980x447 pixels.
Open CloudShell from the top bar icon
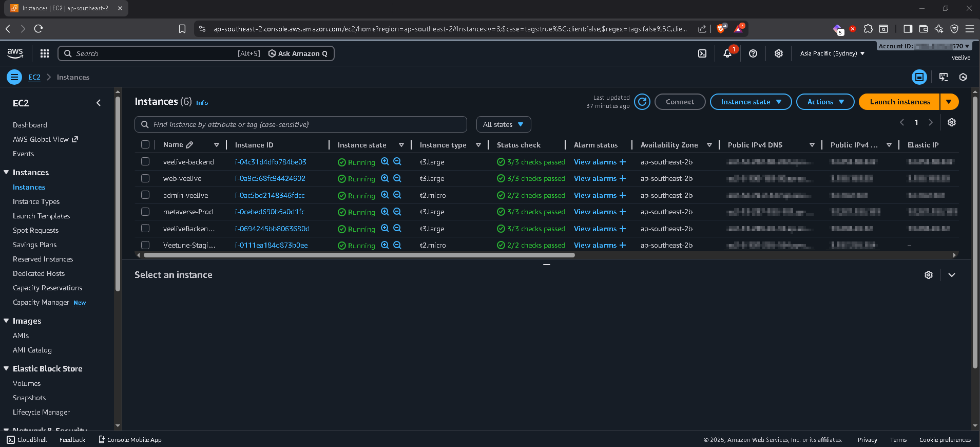click(702, 53)
